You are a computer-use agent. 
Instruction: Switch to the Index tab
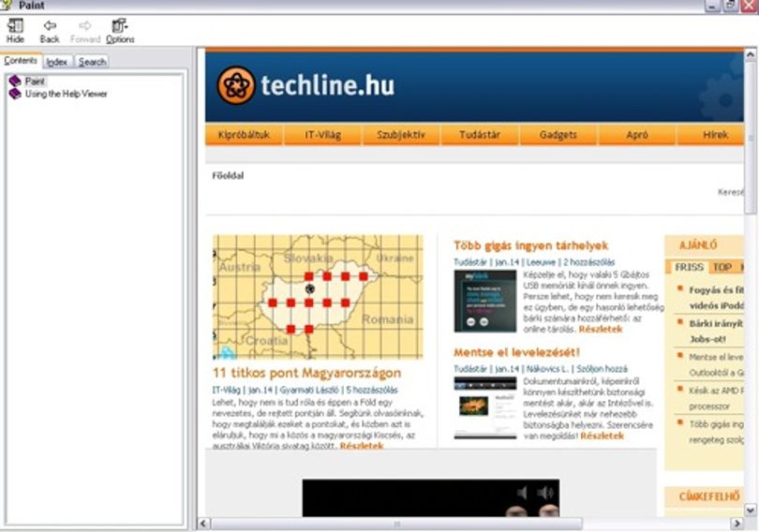[x=57, y=62]
